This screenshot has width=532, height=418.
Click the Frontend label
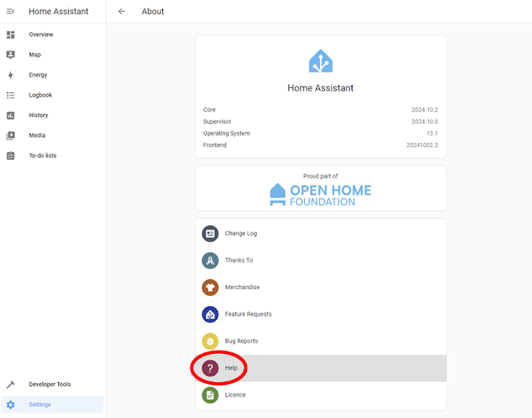[x=214, y=145]
